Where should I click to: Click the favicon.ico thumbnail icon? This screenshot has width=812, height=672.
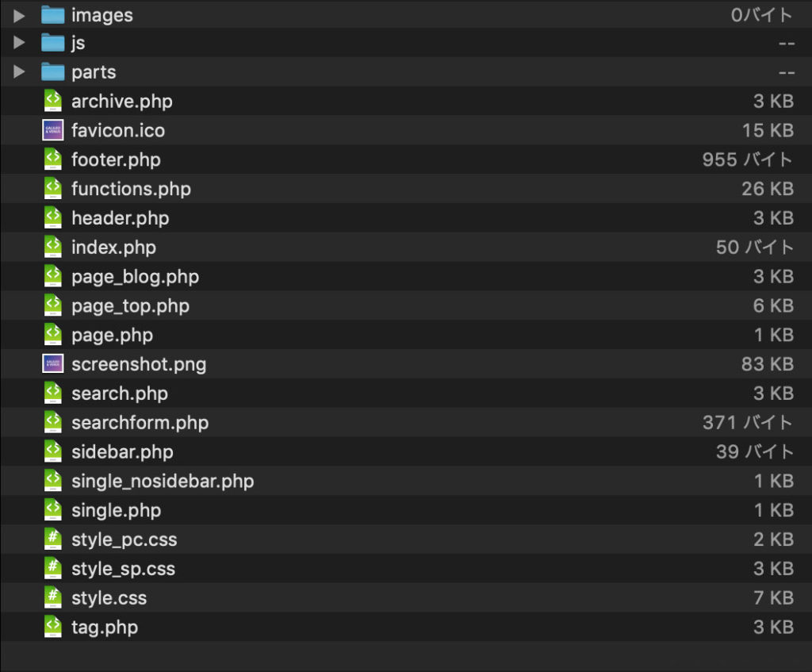pyautogui.click(x=53, y=130)
